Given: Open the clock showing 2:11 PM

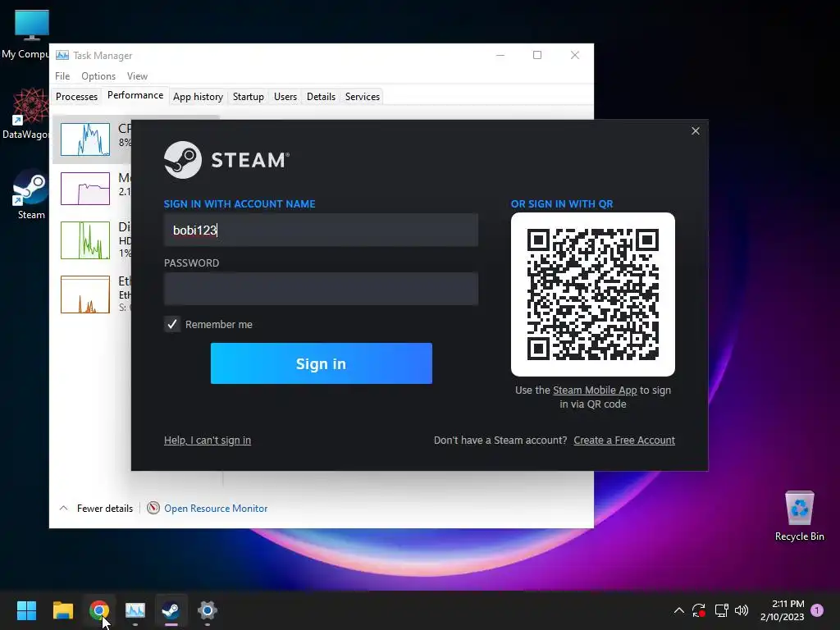Looking at the screenshot, I should point(782,610).
